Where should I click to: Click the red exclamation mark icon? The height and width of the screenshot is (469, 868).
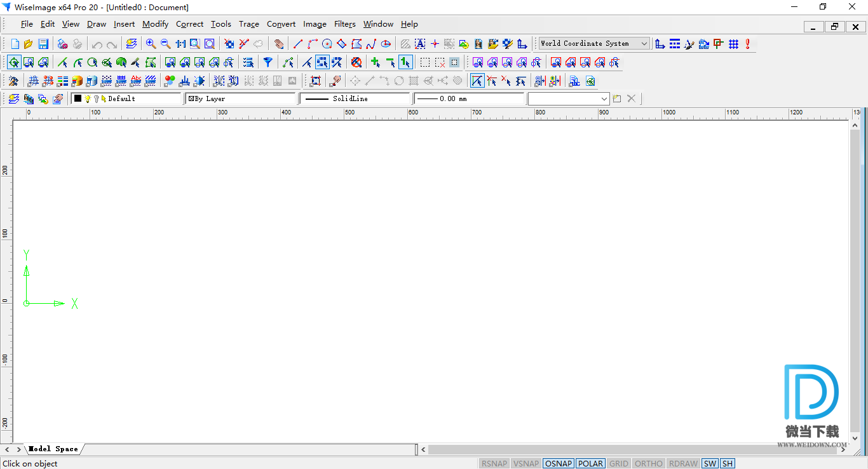748,44
